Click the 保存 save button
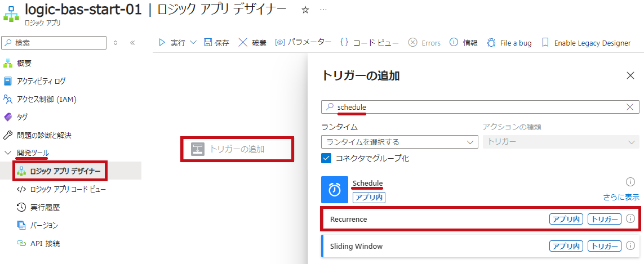Image resolution: width=644 pixels, height=264 pixels. (x=216, y=43)
